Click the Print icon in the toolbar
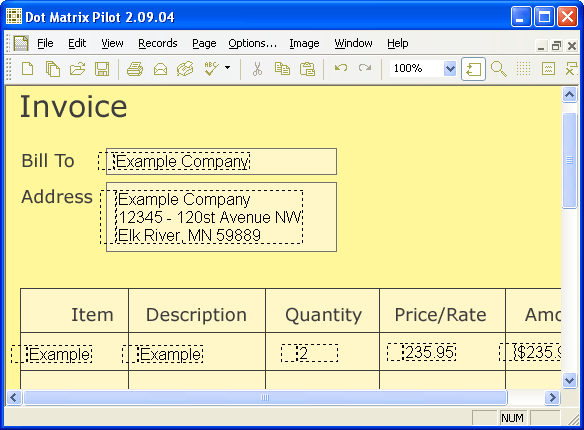 pyautogui.click(x=135, y=69)
